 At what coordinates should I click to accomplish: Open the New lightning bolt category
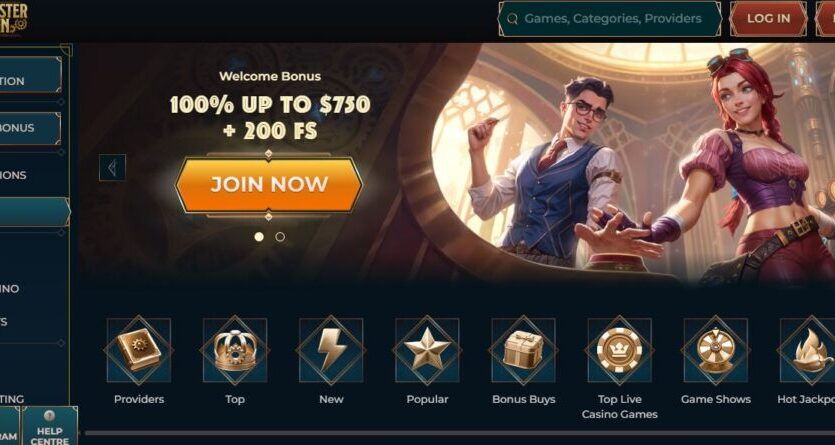tap(331, 350)
